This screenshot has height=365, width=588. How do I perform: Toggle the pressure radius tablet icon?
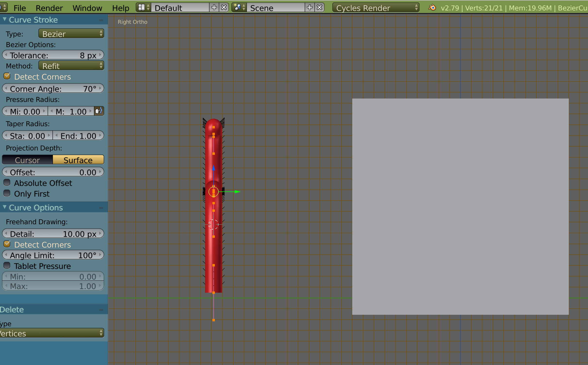click(99, 111)
